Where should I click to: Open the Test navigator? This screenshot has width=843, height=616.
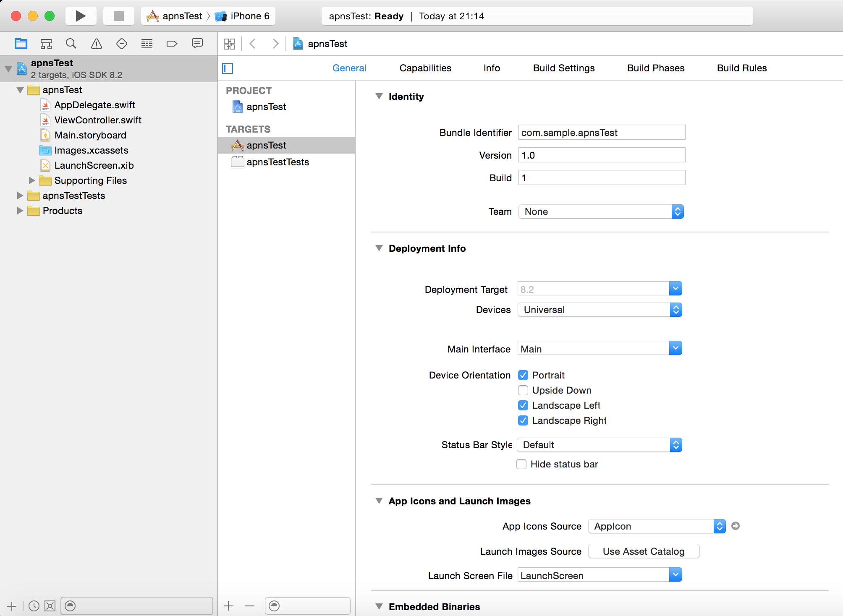tap(122, 44)
